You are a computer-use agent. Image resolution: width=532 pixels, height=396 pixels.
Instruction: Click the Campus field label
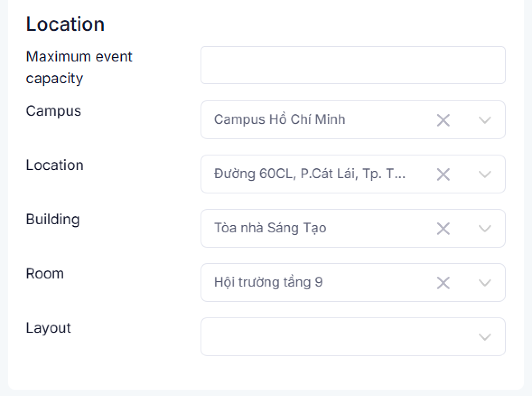(x=54, y=111)
